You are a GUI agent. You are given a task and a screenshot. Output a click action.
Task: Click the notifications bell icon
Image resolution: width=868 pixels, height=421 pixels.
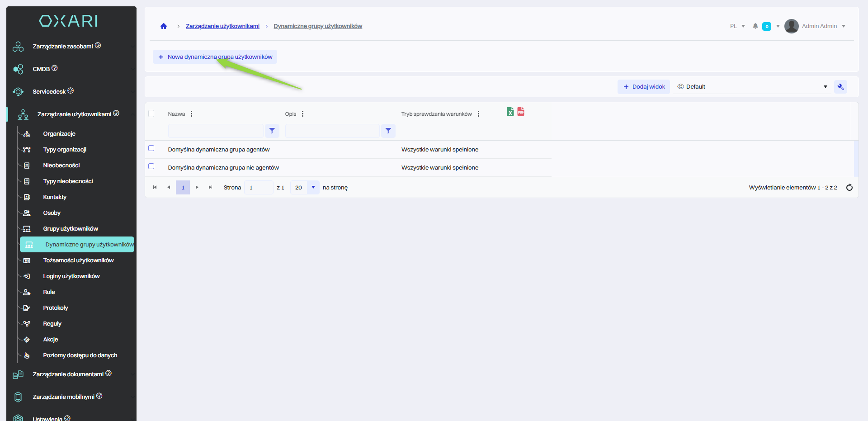click(755, 26)
